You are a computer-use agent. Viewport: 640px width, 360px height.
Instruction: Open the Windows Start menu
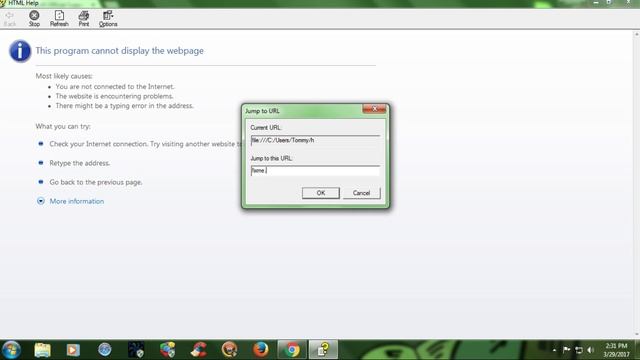11,350
